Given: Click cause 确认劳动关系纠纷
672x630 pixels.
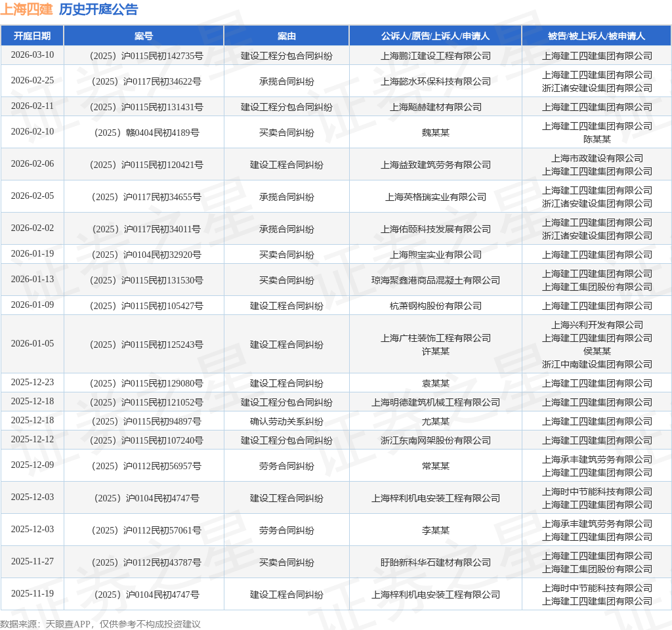Looking at the screenshot, I should pyautogui.click(x=286, y=422).
